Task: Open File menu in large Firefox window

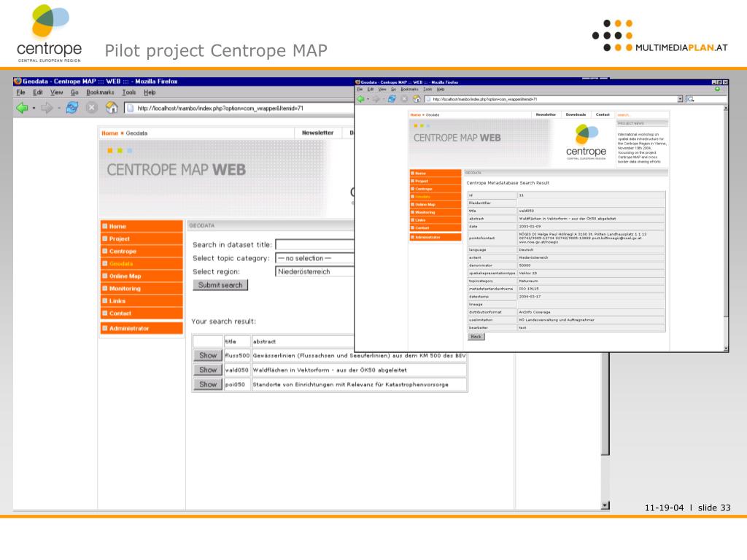Action: point(21,93)
